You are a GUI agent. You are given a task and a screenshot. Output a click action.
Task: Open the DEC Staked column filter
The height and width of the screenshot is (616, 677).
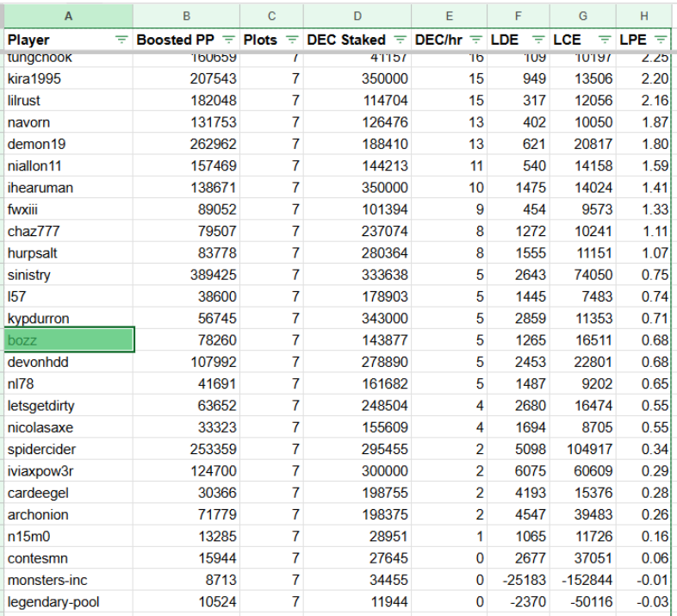(x=401, y=40)
